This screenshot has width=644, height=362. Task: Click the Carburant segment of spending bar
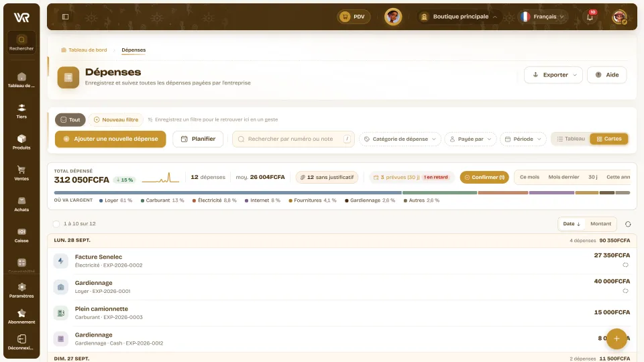point(439,193)
